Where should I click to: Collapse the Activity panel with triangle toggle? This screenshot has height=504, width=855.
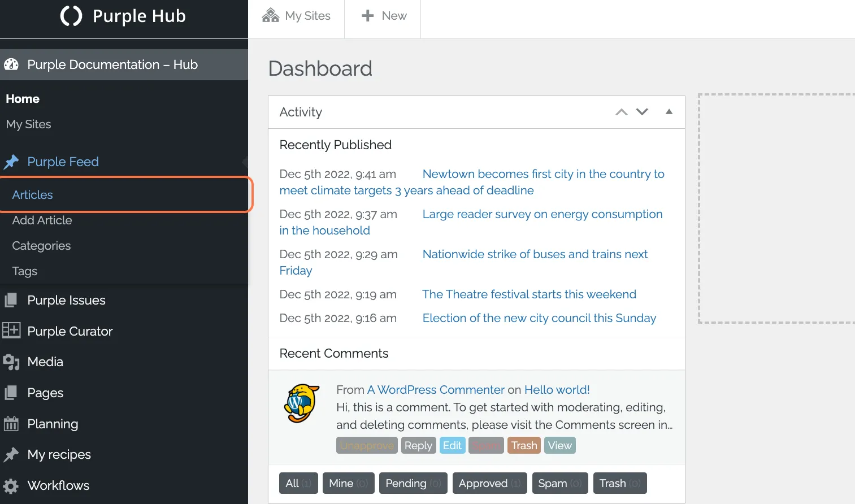point(669,112)
